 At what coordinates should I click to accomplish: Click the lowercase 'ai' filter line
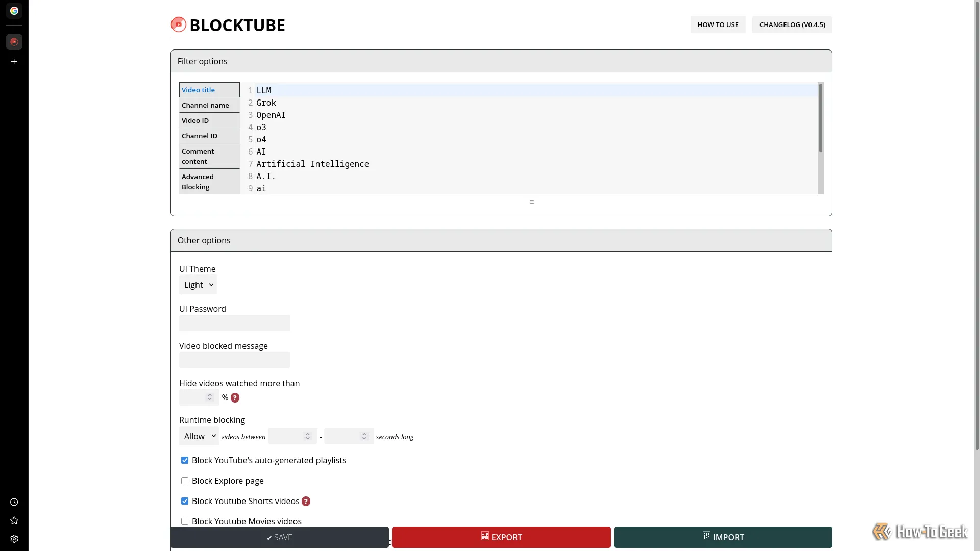[x=536, y=188]
